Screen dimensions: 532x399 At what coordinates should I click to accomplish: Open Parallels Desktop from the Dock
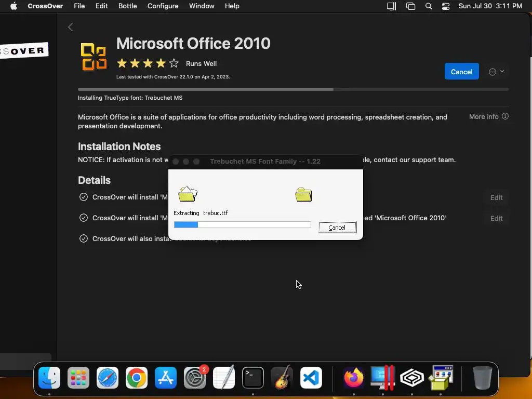coord(383,377)
